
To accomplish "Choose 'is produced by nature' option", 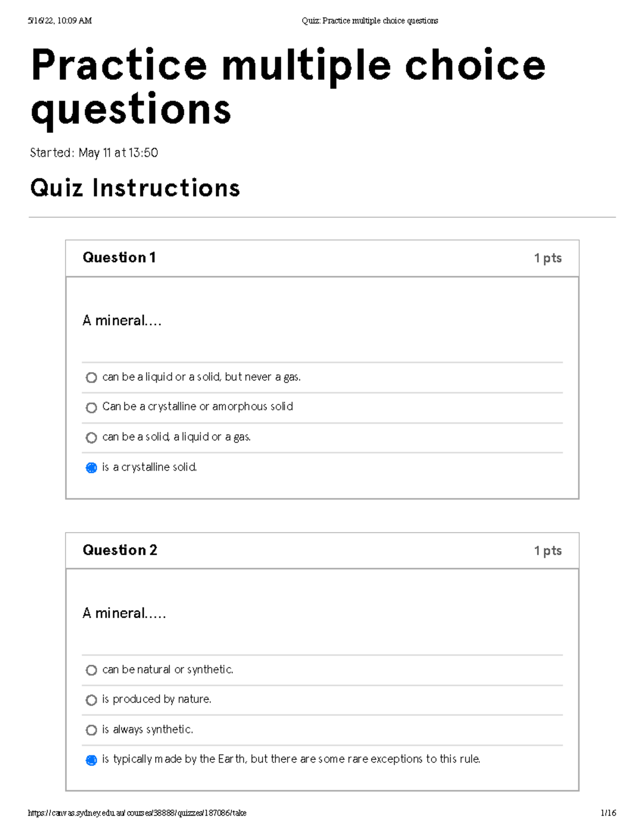I will (91, 700).
